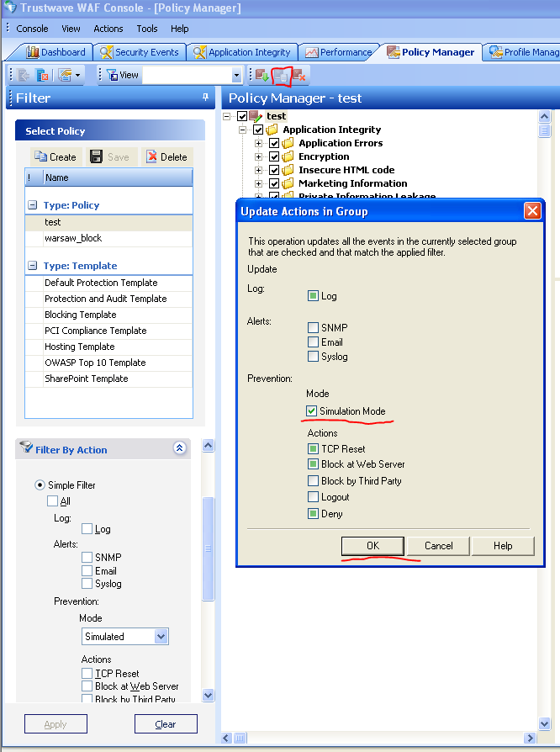Collapse the Filter By Action section
This screenshot has height=752, width=560.
[179, 449]
